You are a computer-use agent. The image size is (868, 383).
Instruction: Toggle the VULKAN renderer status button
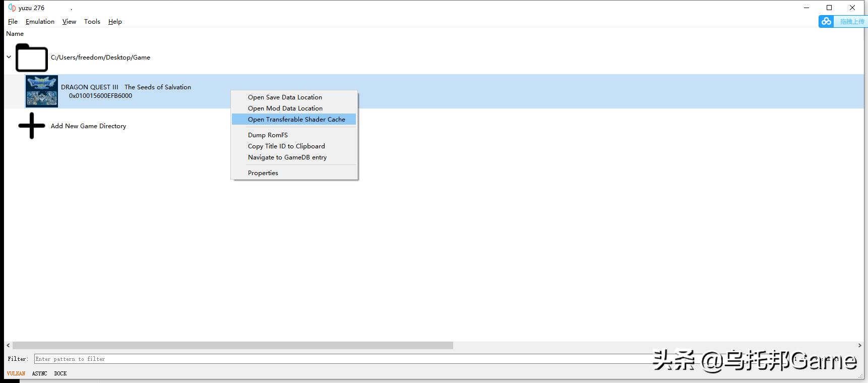(16, 373)
